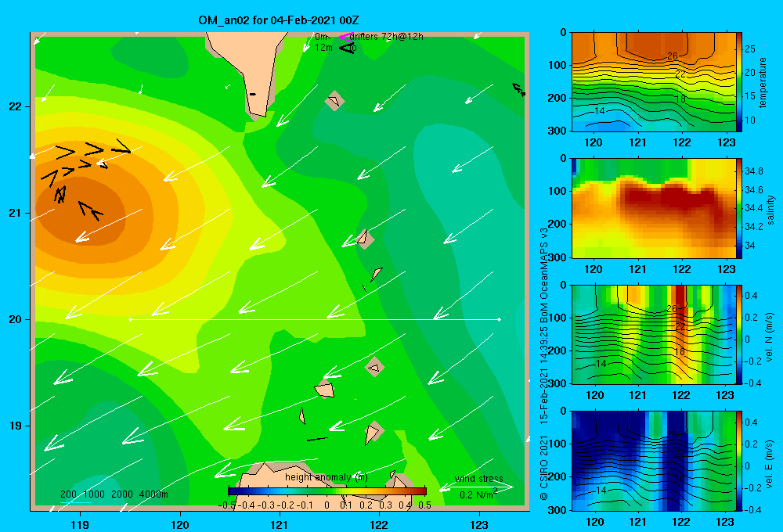Click the 'height anomaly (m)' label

coord(327,477)
